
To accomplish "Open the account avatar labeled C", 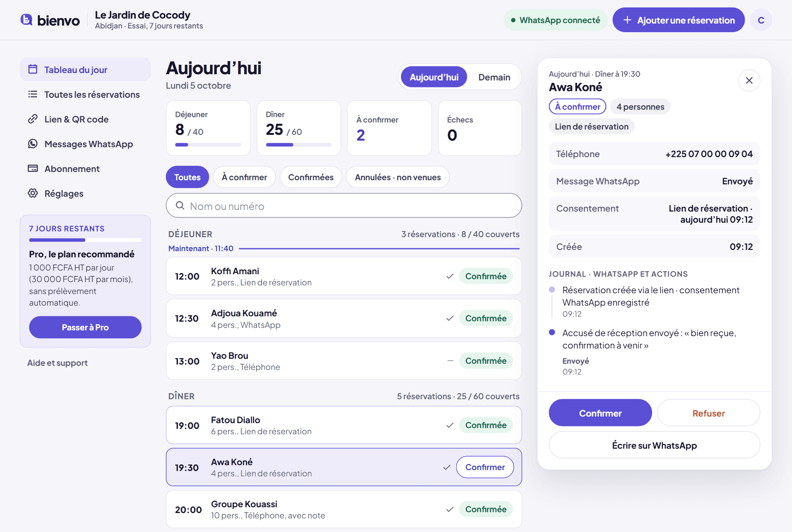I will tap(761, 20).
